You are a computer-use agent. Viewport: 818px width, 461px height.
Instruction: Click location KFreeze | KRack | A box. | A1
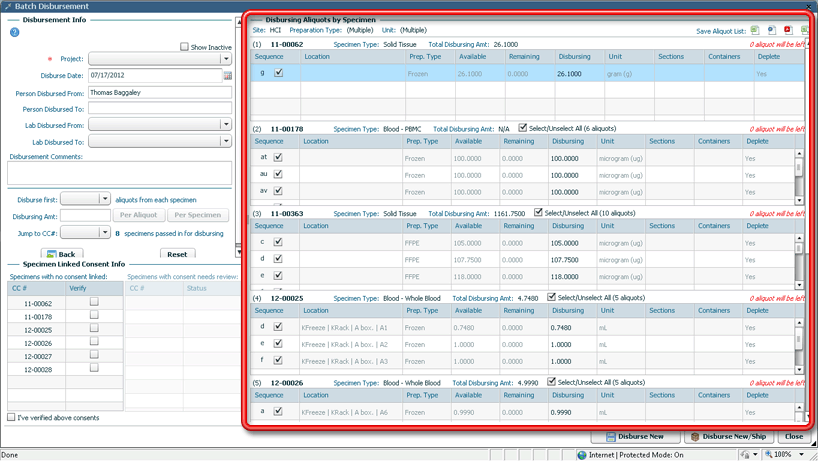[x=344, y=327]
